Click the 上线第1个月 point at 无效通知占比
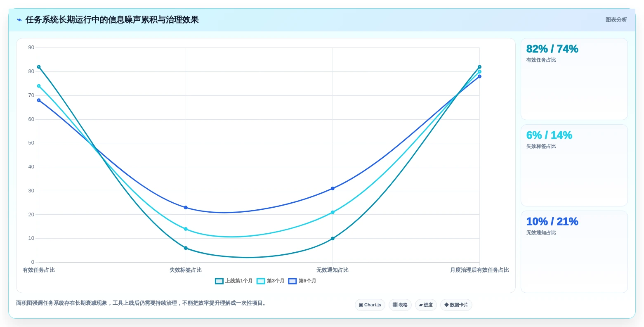Image resolution: width=644 pixels, height=327 pixels. click(x=333, y=239)
